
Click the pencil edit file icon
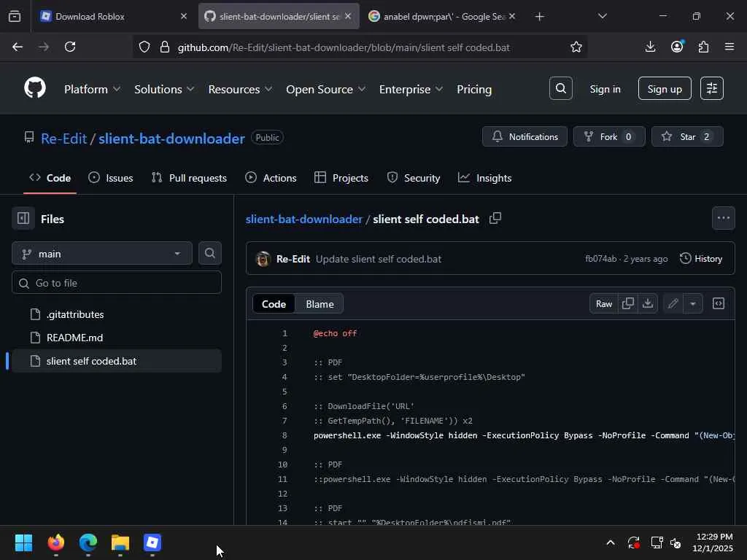pos(673,303)
